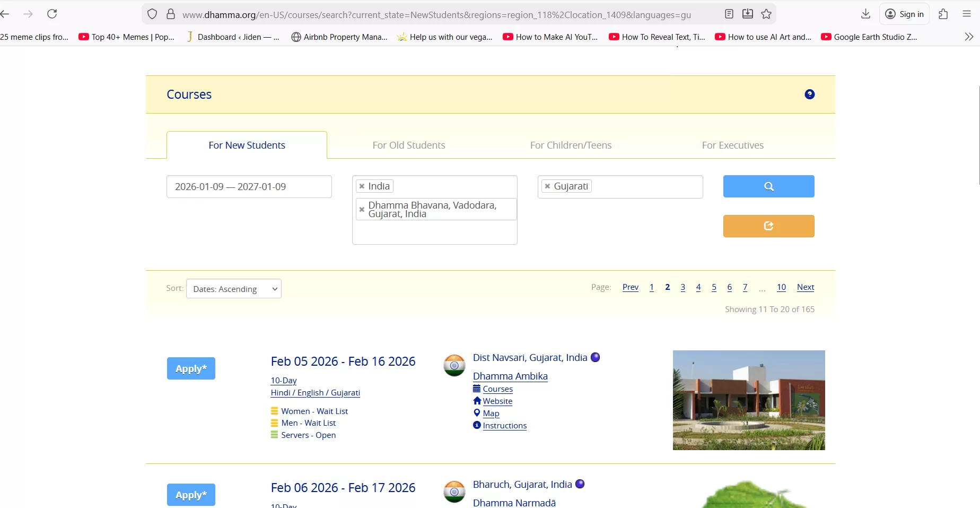980x508 pixels.
Task: Show more bookmarks chevron
Action: tap(968, 37)
